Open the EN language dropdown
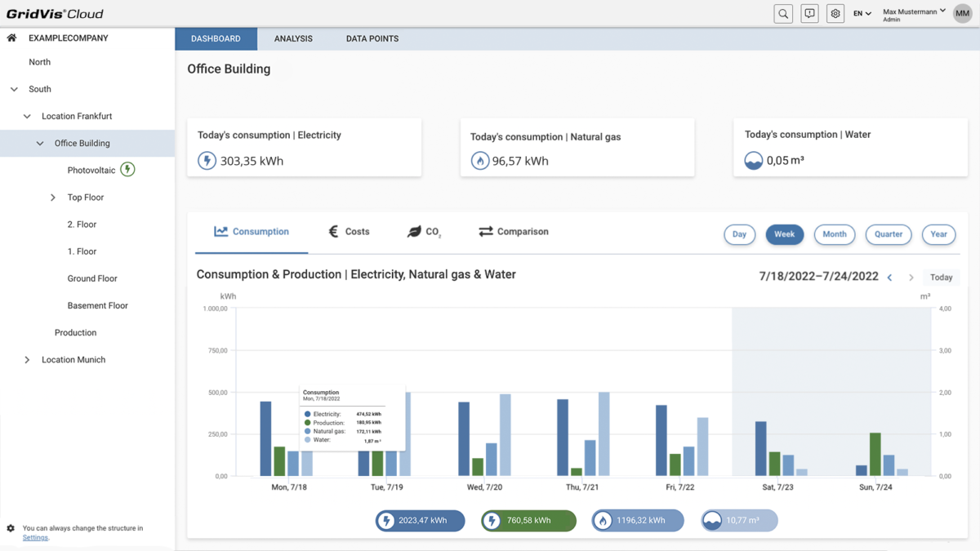 (862, 14)
